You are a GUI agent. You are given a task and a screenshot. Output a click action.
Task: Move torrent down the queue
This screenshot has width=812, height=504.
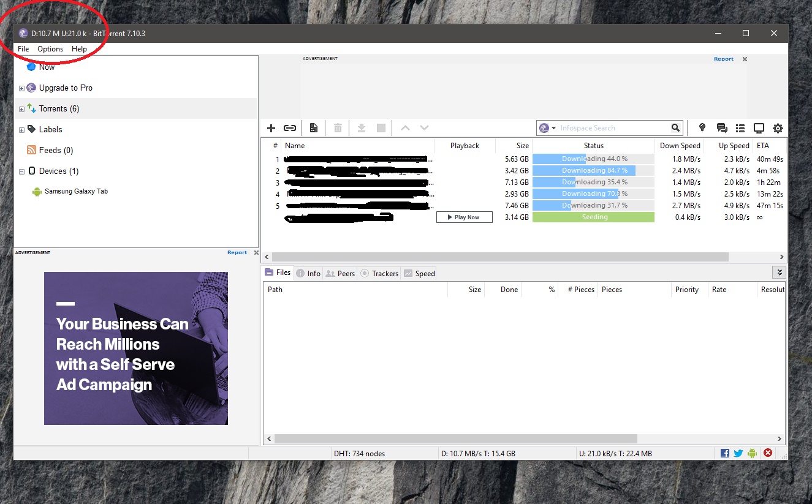click(424, 128)
